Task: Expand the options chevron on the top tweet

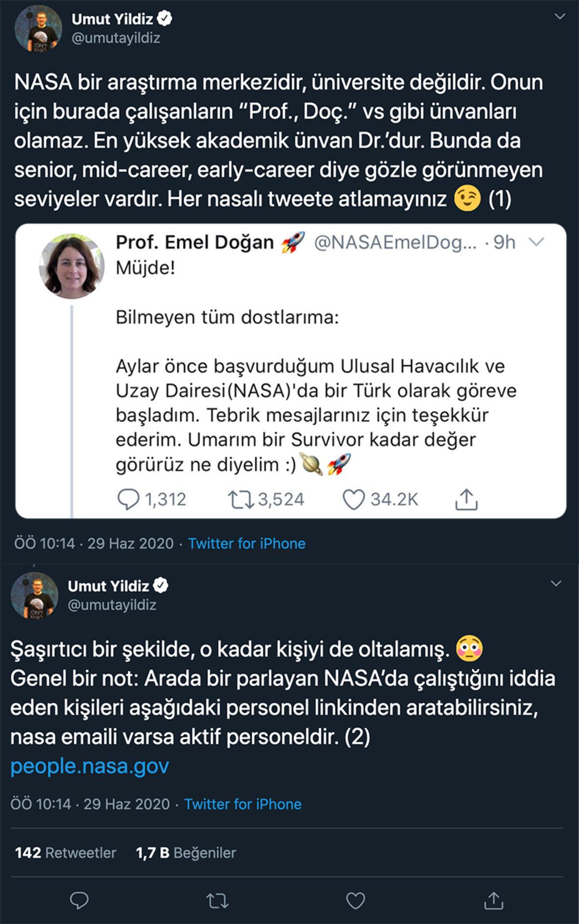Action: click(560, 15)
